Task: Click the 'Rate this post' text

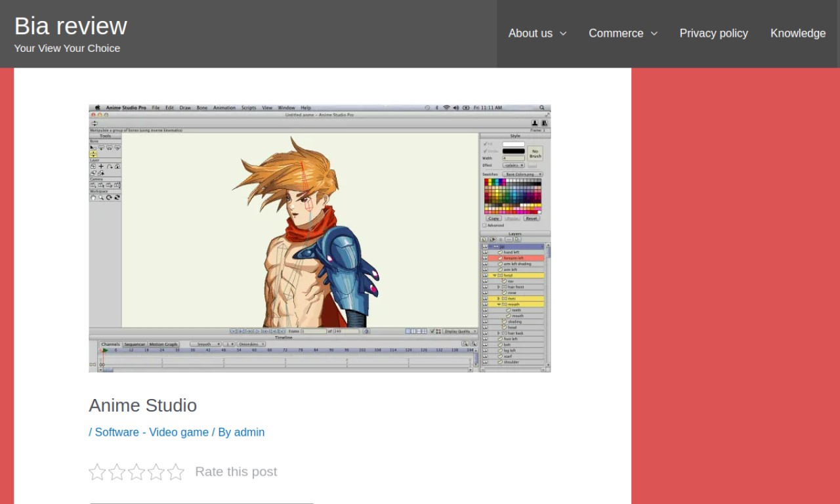Action: click(x=236, y=471)
